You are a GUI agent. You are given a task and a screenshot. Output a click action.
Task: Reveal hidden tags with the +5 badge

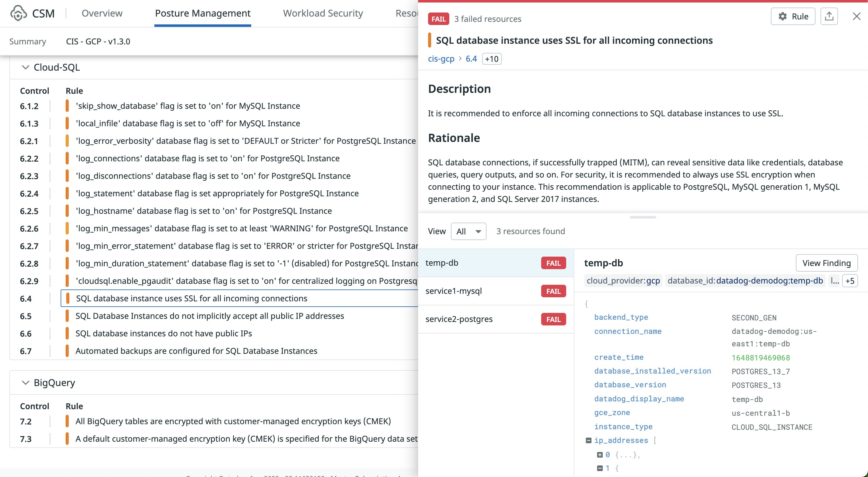[x=850, y=280]
